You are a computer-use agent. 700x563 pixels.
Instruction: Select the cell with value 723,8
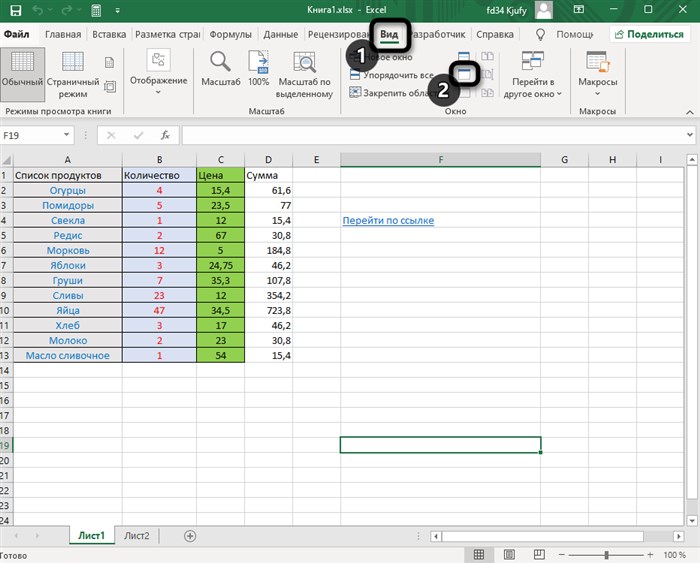pos(268,311)
